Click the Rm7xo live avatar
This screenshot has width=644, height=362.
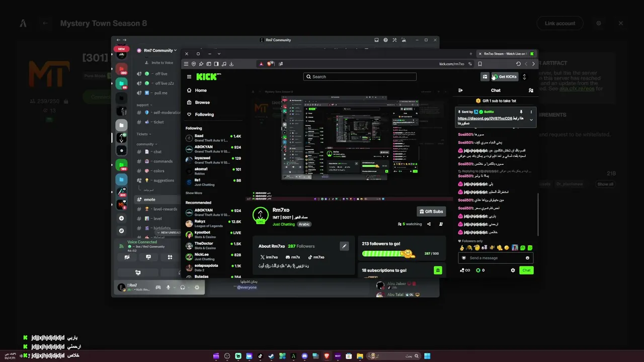click(261, 215)
